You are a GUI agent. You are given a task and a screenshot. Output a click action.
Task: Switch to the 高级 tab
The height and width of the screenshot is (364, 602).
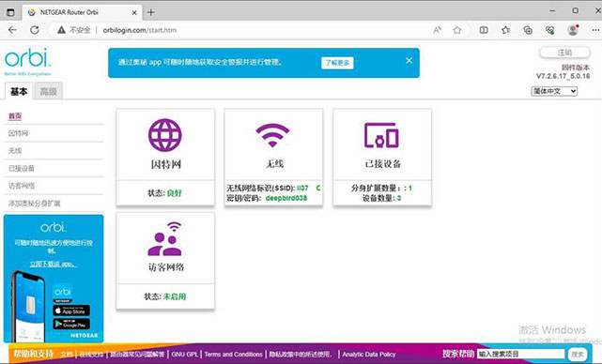click(49, 91)
